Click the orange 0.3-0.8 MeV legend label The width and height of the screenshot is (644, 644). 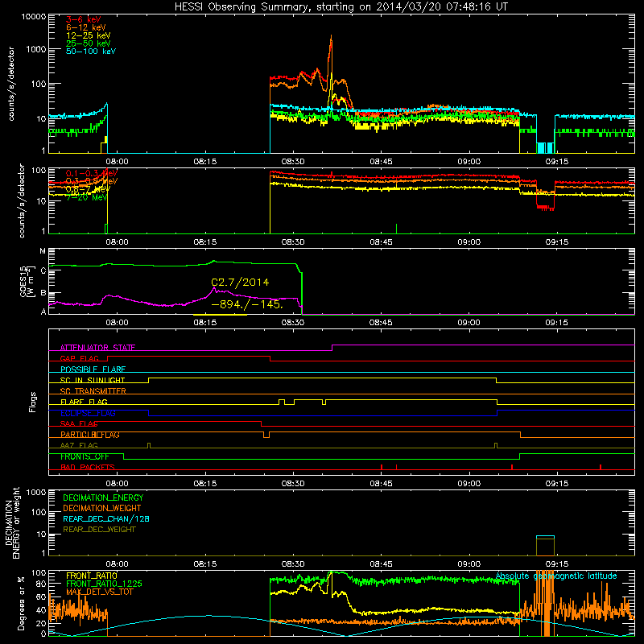click(92, 180)
